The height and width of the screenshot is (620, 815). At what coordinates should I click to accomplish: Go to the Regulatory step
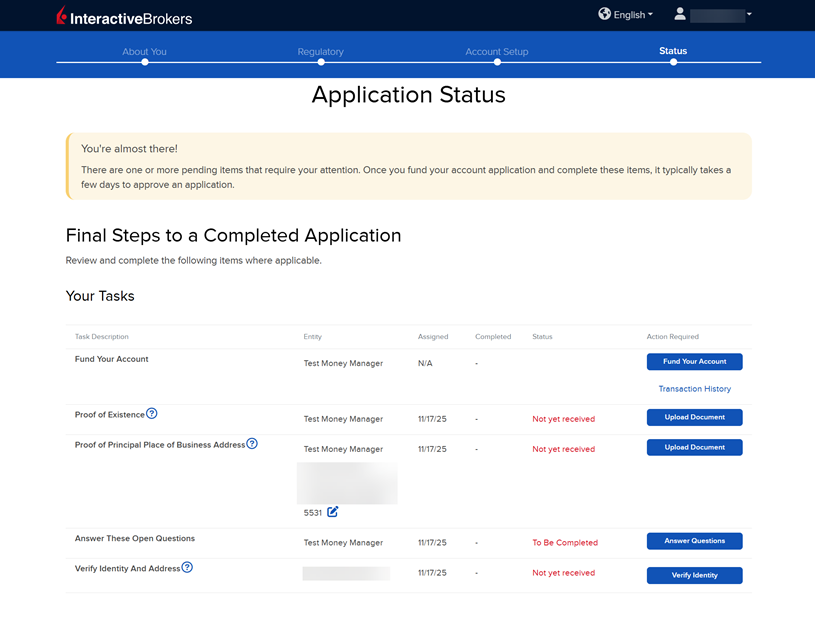coord(320,51)
